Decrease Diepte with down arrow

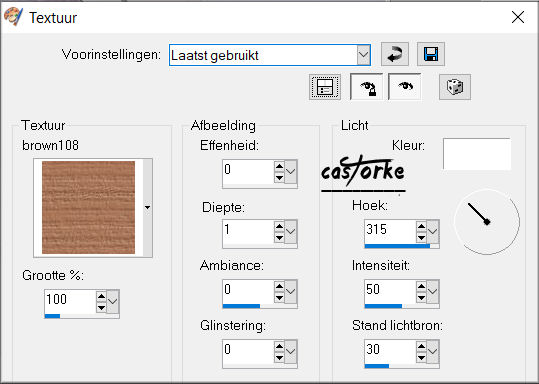click(x=279, y=238)
